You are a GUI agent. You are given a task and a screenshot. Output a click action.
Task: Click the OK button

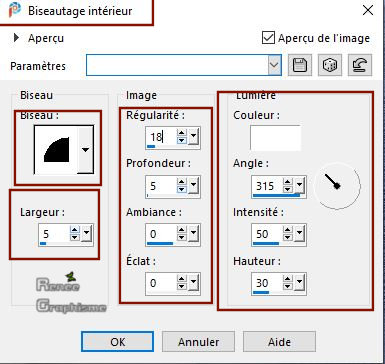[x=118, y=342]
